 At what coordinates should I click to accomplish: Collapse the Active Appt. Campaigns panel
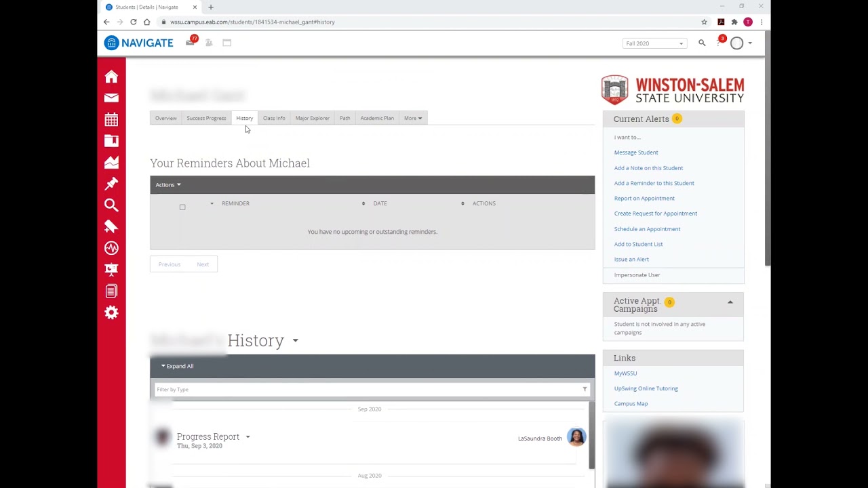pos(730,302)
